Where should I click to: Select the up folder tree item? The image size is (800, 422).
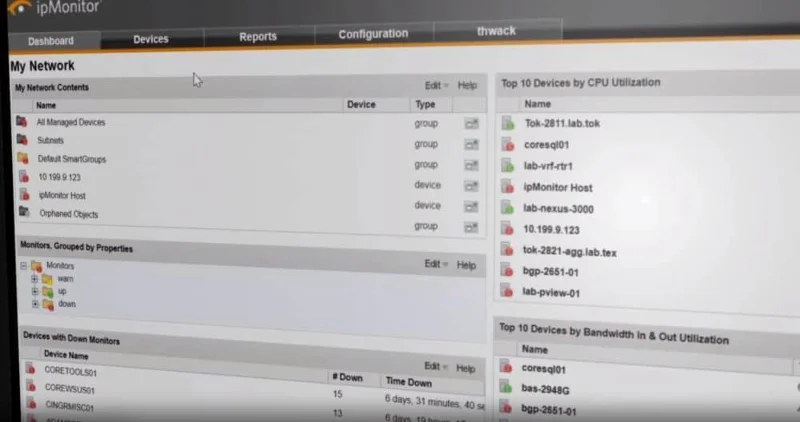click(x=62, y=291)
